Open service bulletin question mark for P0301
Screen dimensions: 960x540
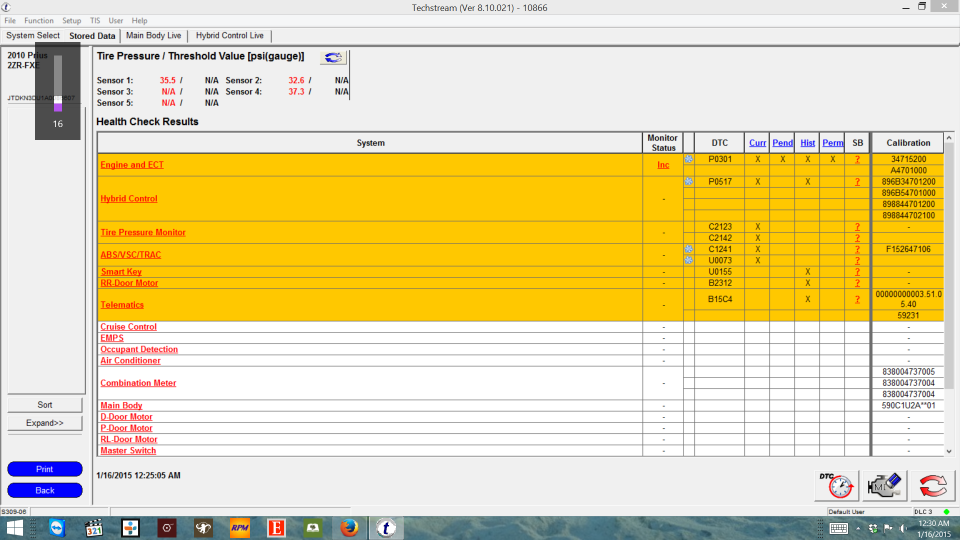point(857,159)
